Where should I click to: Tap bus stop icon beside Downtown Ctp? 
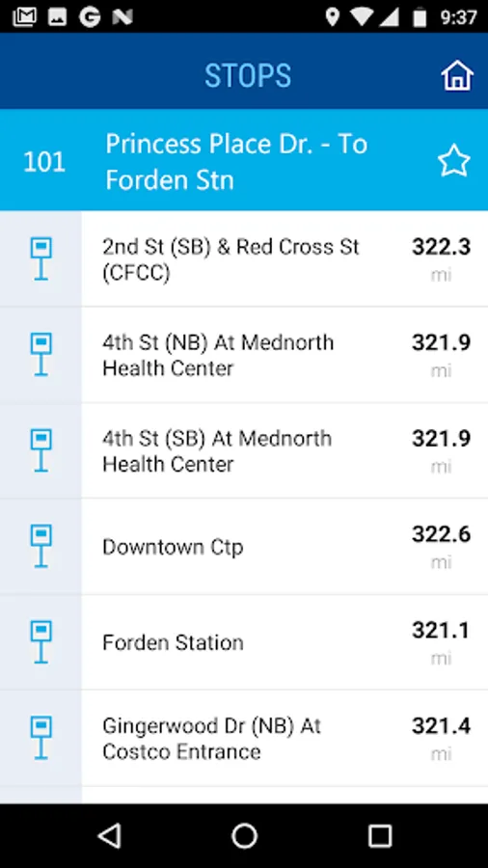41,546
